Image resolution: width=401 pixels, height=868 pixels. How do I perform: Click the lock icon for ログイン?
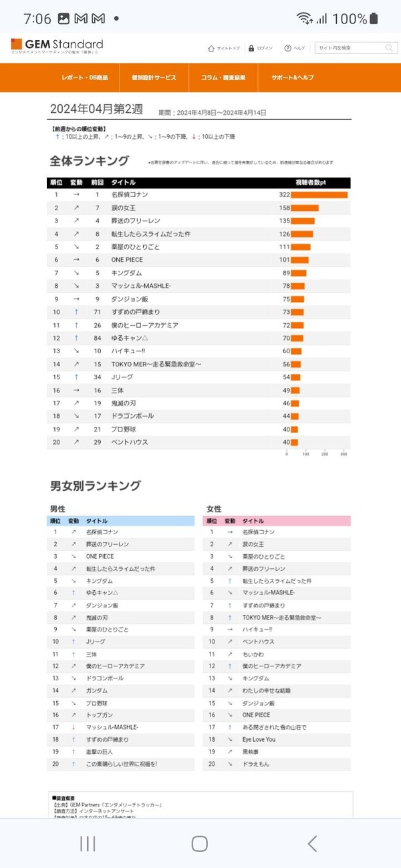(x=251, y=48)
